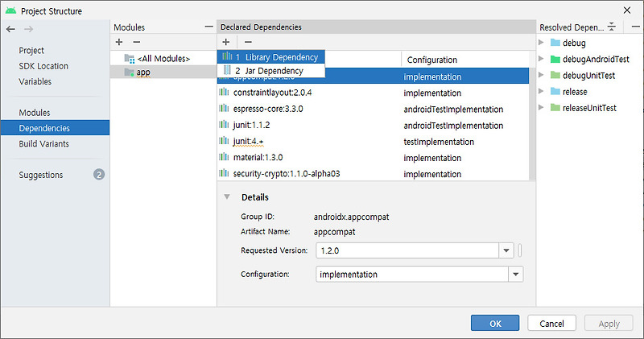This screenshot has width=644, height=339.
Task: Open the Configuration dropdown arrow
Action: [516, 274]
